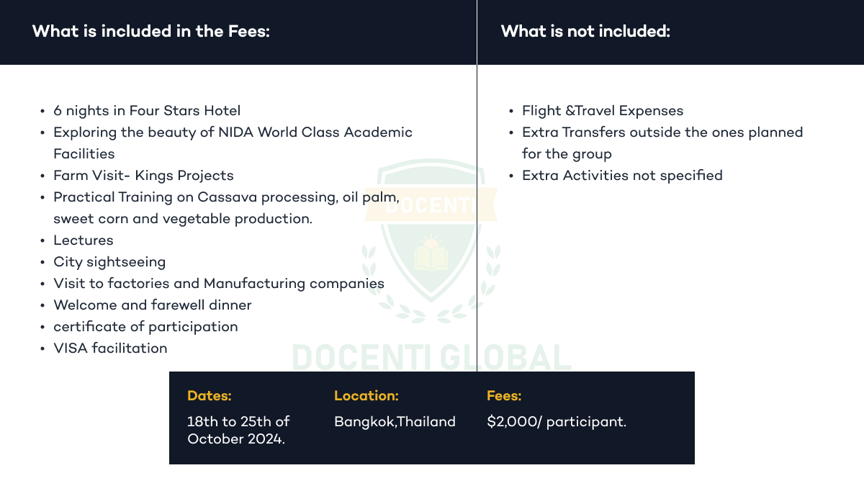864x504 pixels.
Task: Select the 'certificate of participation' item
Action: tap(145, 327)
